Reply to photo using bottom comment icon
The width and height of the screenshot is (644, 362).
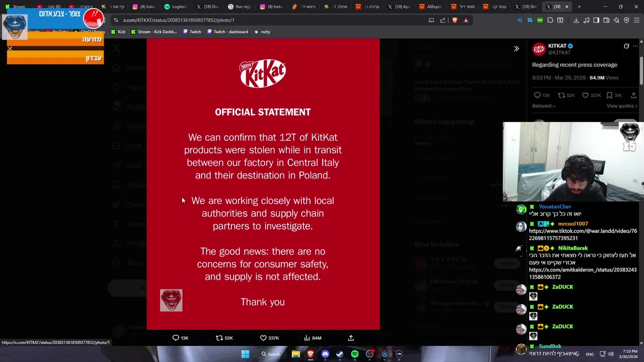pyautogui.click(x=176, y=338)
